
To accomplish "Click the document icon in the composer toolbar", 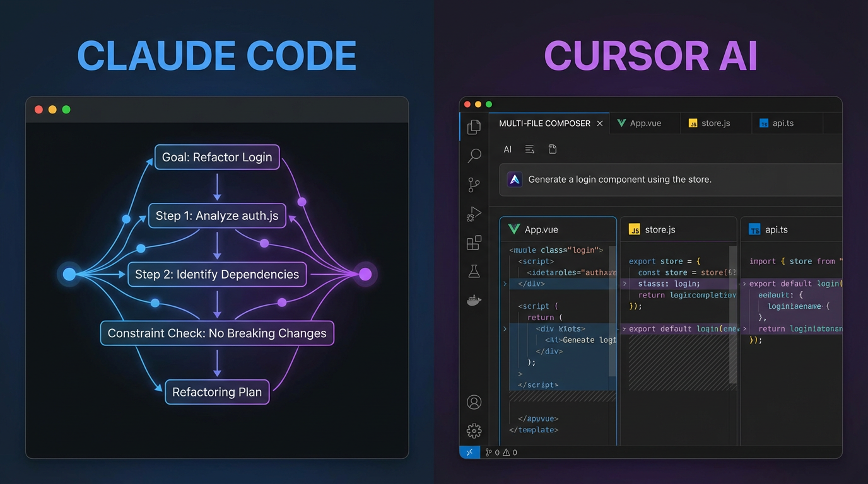I will pyautogui.click(x=553, y=149).
